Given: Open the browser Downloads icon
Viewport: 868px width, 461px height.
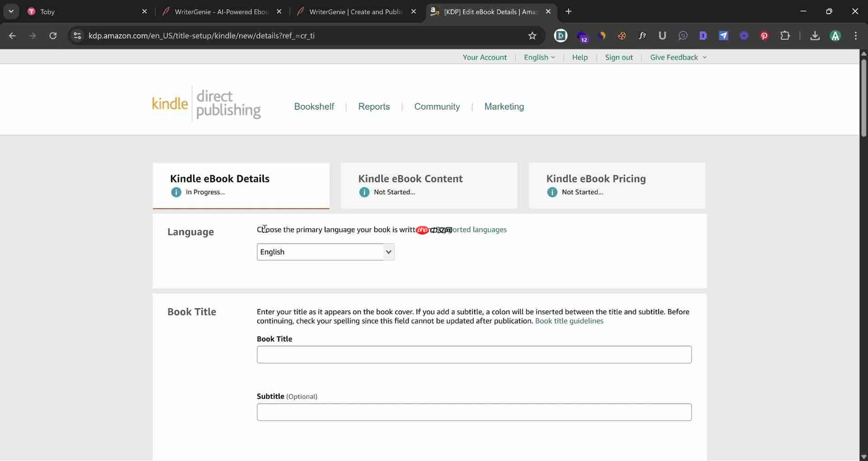Looking at the screenshot, I should pyautogui.click(x=815, y=36).
